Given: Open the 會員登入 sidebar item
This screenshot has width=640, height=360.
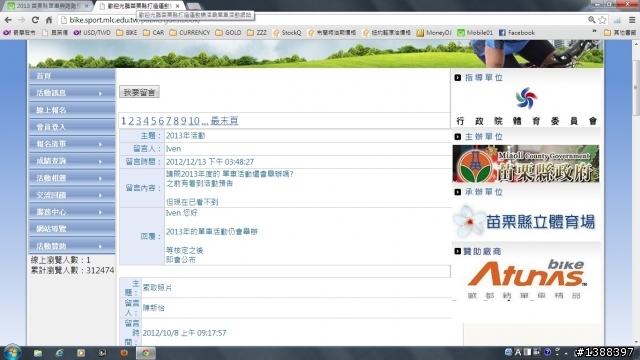Looking at the screenshot, I should coord(72,127).
